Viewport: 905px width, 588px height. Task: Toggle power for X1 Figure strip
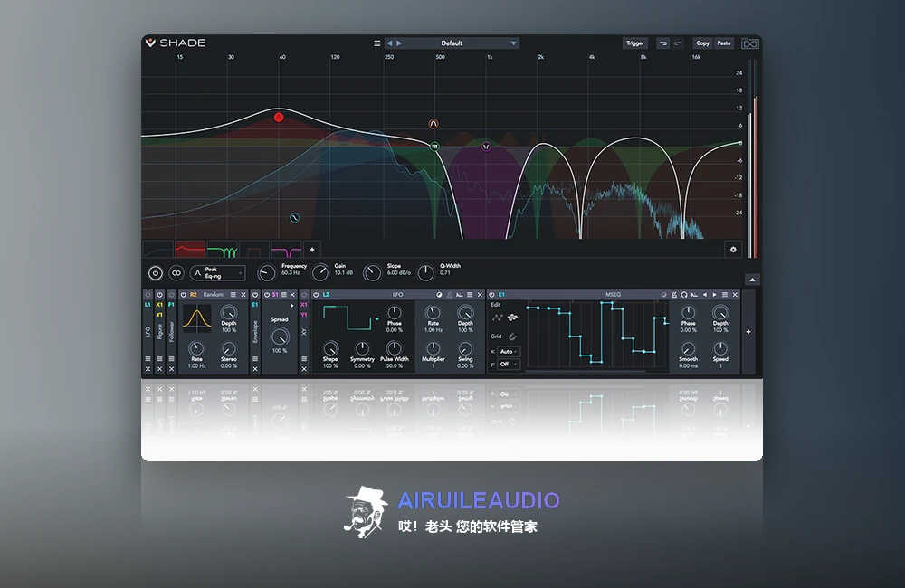[159, 295]
